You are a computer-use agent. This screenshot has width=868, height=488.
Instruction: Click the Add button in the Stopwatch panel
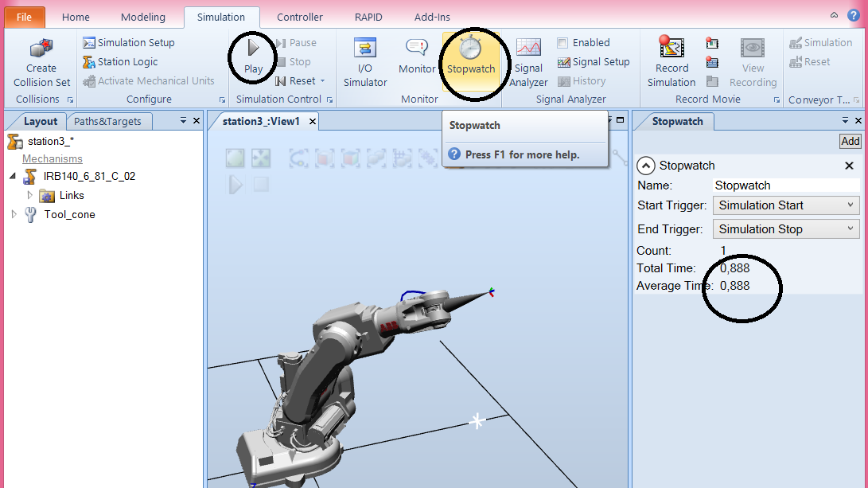click(x=850, y=140)
